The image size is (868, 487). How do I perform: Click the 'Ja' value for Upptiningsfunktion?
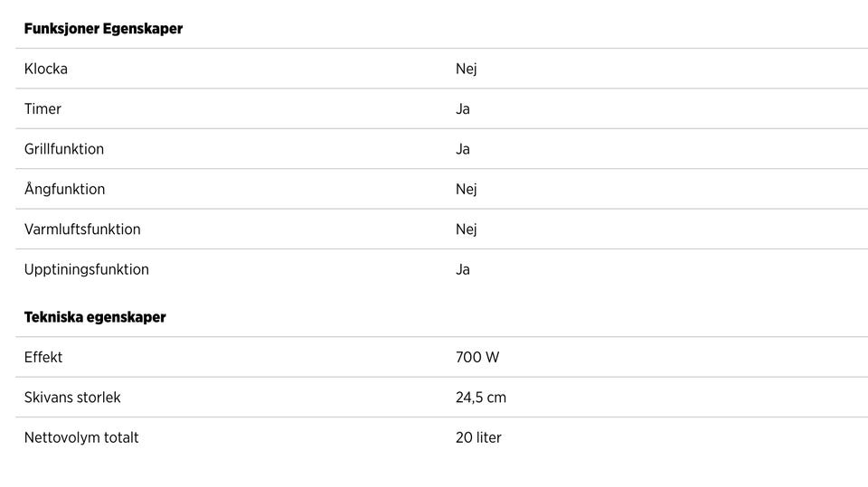coord(463,269)
